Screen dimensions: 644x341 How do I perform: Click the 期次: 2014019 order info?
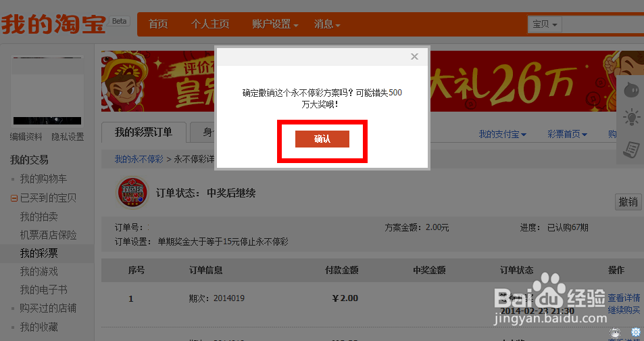click(x=216, y=298)
